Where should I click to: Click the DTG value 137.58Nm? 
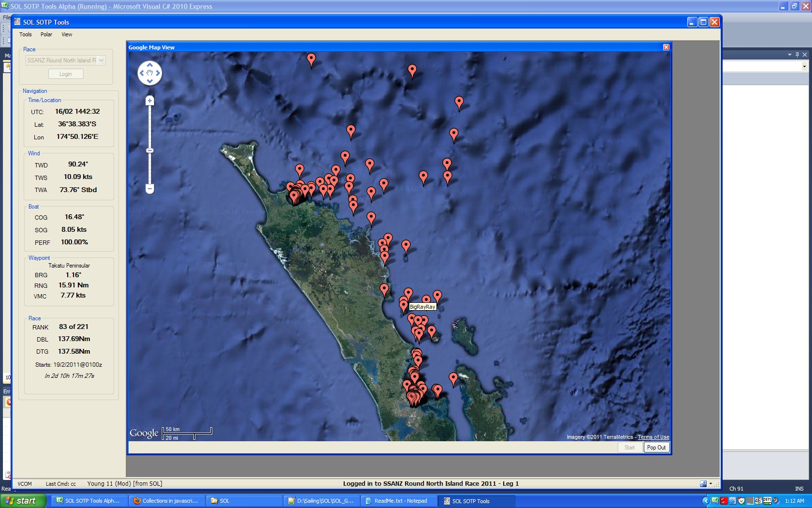(x=74, y=351)
